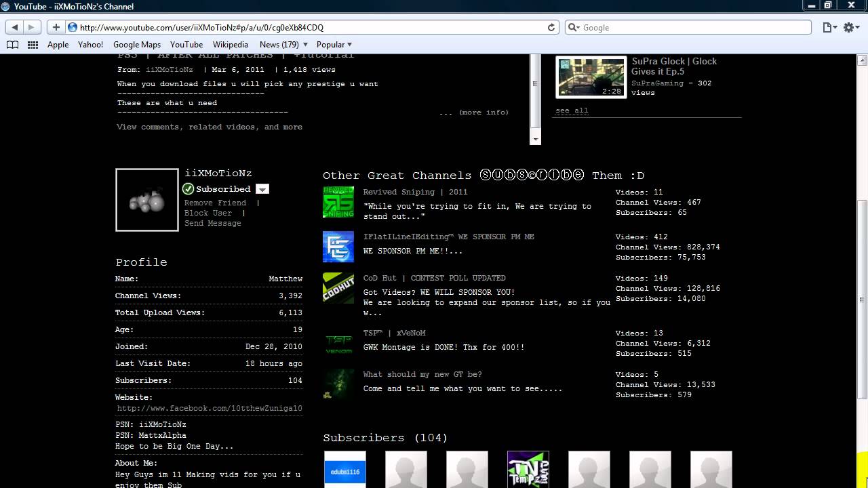Open the YouTube bookmark
The image size is (868, 488).
(186, 45)
